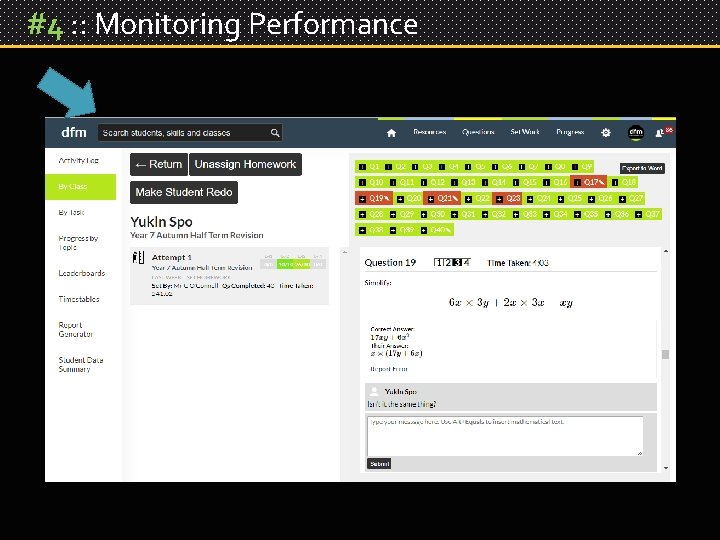720x540 pixels.
Task: Select the Q35 question label
Action: tap(591, 214)
